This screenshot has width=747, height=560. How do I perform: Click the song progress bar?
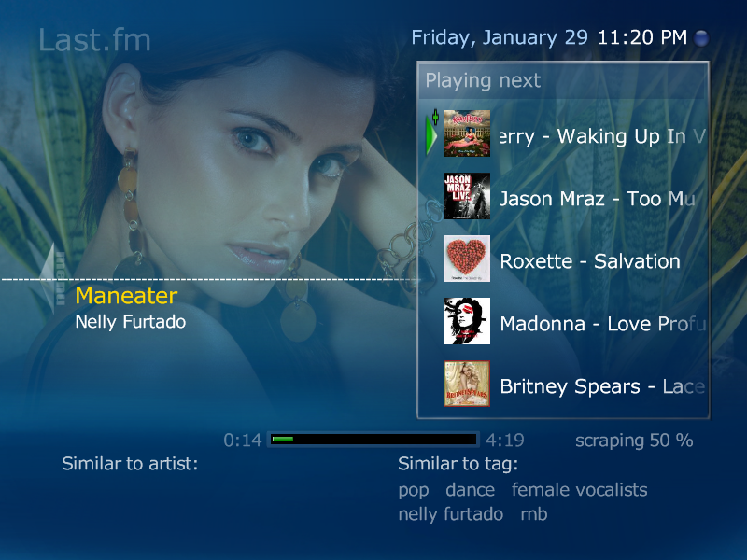[373, 439]
